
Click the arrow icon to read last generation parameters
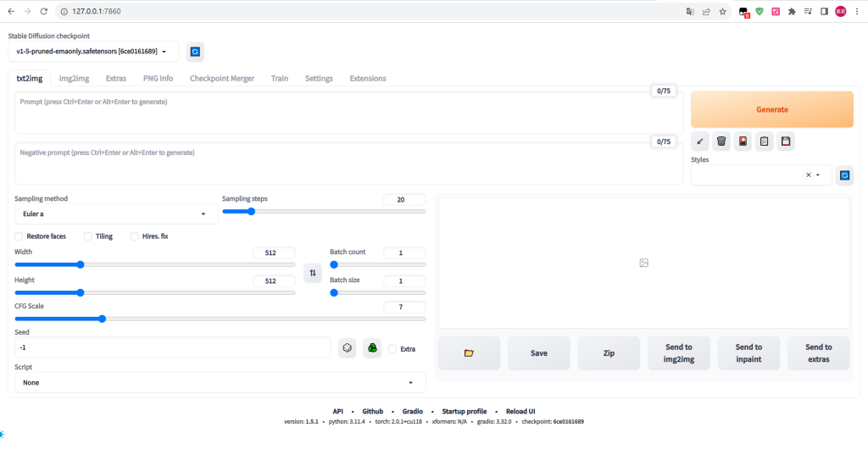click(700, 141)
